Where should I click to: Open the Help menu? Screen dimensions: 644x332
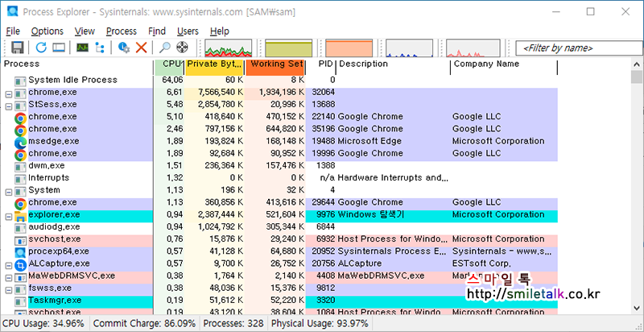(x=219, y=31)
